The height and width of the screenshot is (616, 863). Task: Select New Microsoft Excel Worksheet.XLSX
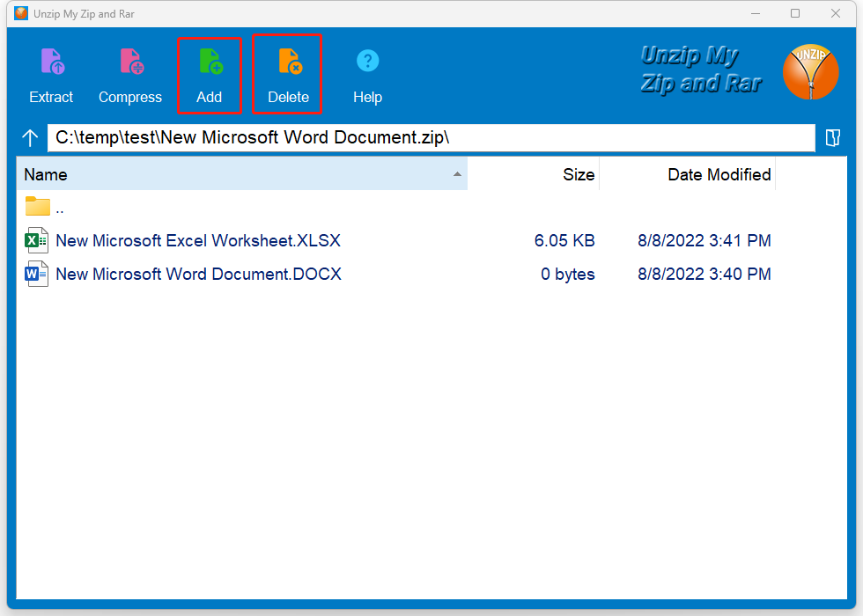point(198,240)
